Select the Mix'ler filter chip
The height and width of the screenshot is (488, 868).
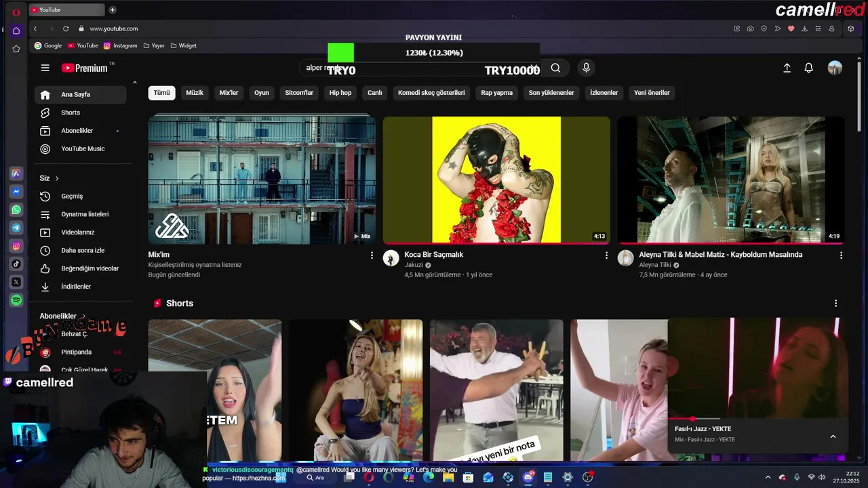tap(229, 93)
